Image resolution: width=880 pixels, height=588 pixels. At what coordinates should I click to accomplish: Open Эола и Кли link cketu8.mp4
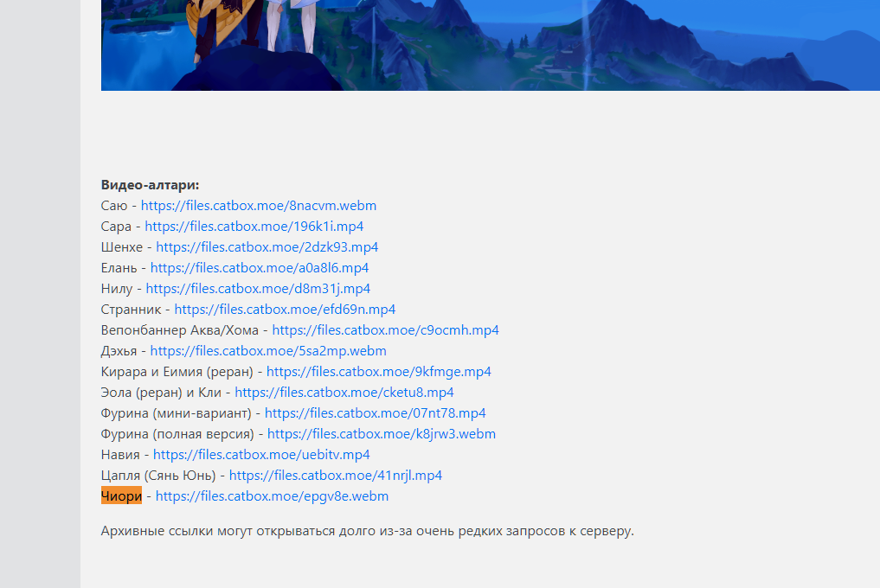click(344, 393)
